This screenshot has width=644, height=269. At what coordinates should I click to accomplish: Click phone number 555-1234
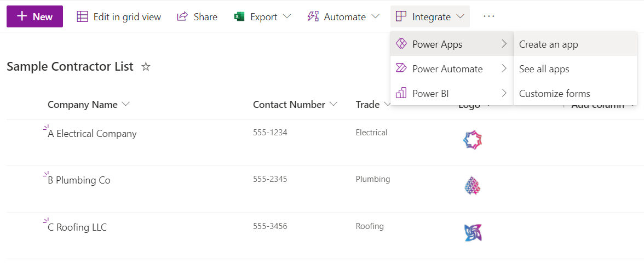(270, 133)
